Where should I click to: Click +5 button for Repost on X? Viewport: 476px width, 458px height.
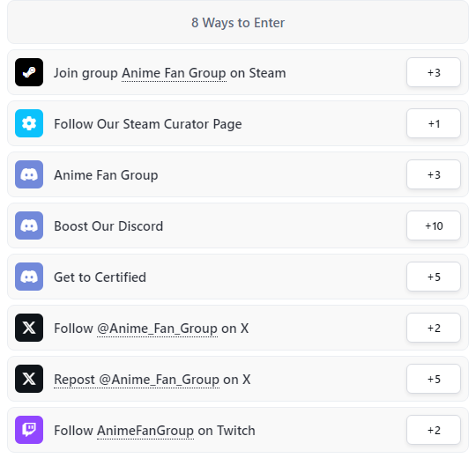click(x=434, y=379)
